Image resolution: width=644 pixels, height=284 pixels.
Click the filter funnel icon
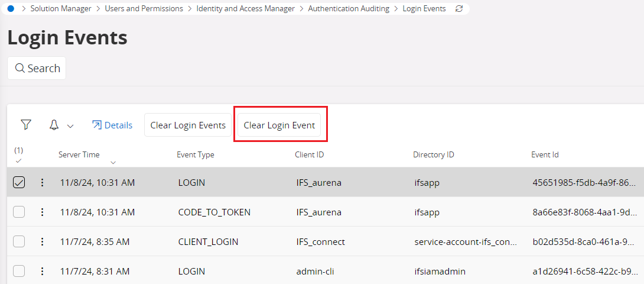point(25,125)
